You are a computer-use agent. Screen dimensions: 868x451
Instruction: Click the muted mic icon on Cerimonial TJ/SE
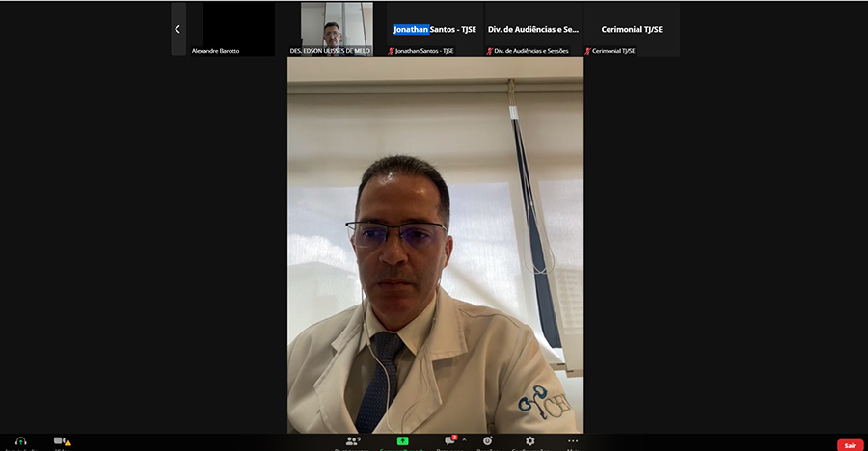point(588,51)
